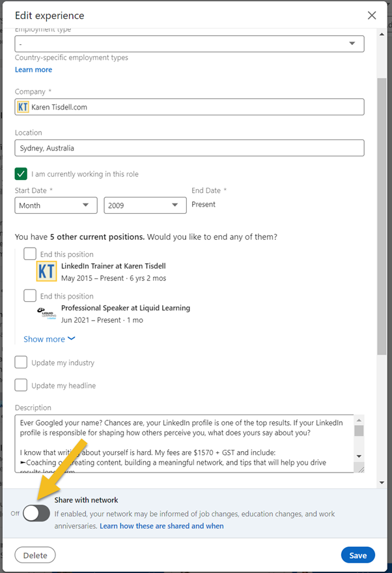Click the KT company logo in Company field

pyautogui.click(x=23, y=107)
